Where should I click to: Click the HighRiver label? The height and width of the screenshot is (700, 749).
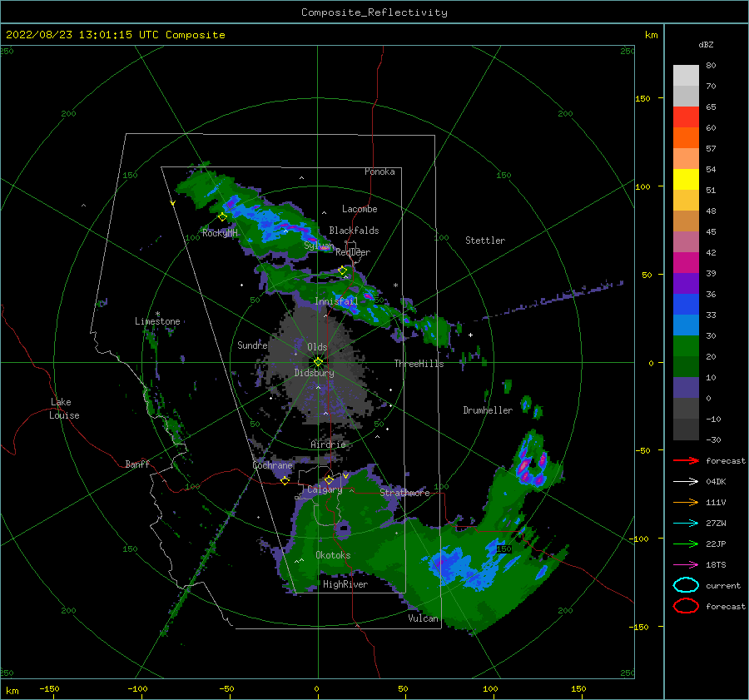tap(345, 584)
